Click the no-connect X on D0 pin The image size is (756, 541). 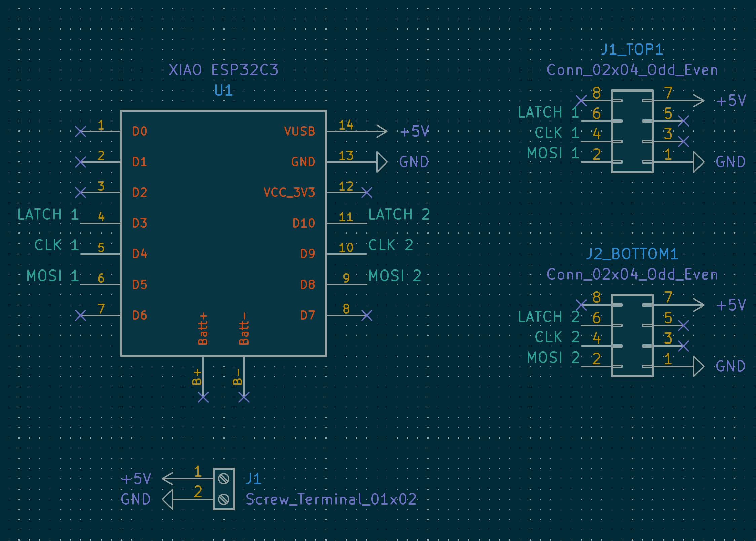[81, 131]
